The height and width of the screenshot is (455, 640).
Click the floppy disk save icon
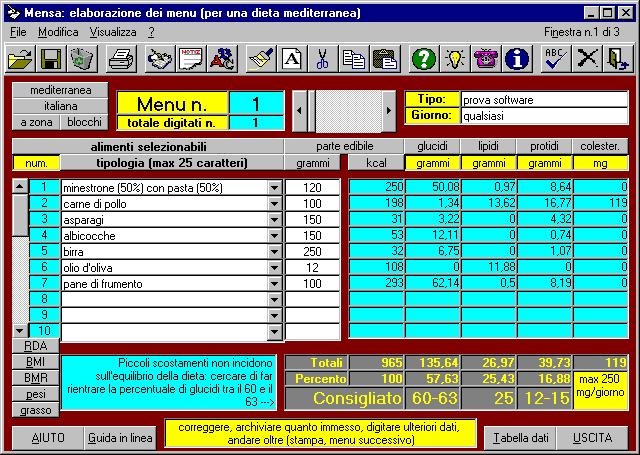(51, 60)
